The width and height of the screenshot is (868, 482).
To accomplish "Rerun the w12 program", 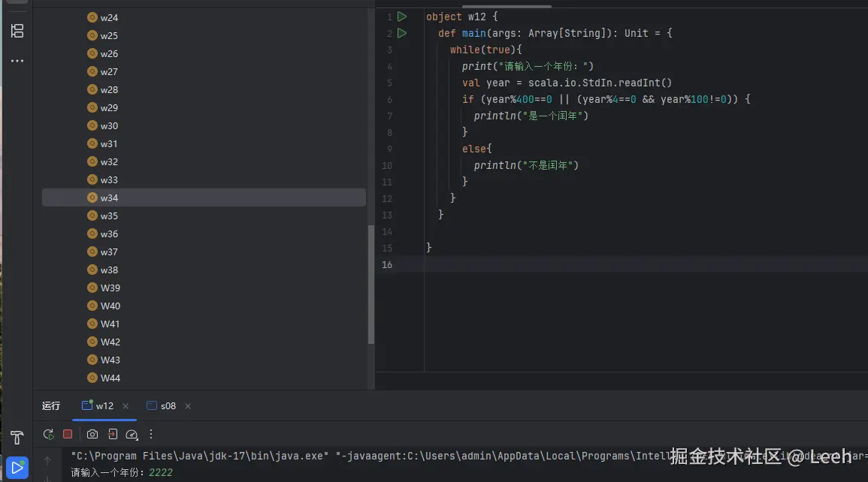I will click(x=49, y=435).
